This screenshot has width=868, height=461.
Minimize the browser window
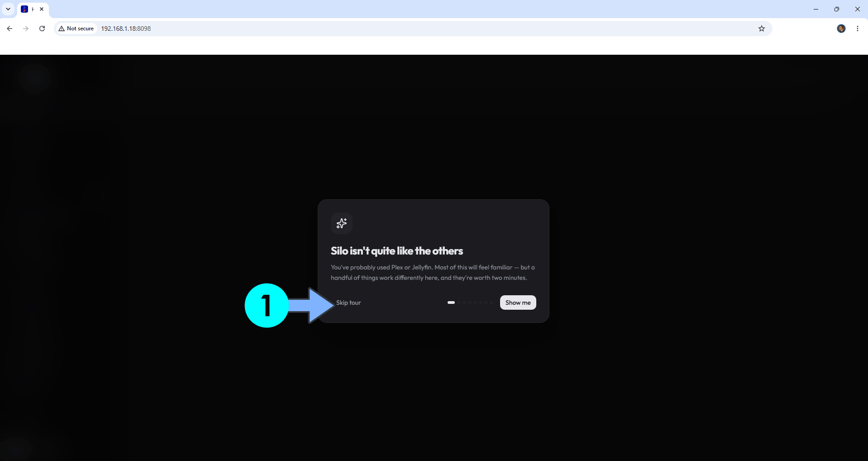click(x=816, y=9)
